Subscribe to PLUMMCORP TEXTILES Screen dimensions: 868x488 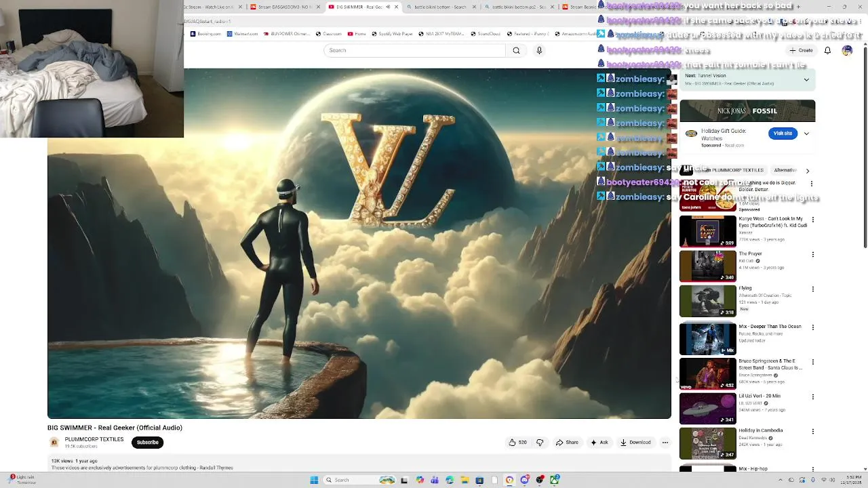pos(148,443)
